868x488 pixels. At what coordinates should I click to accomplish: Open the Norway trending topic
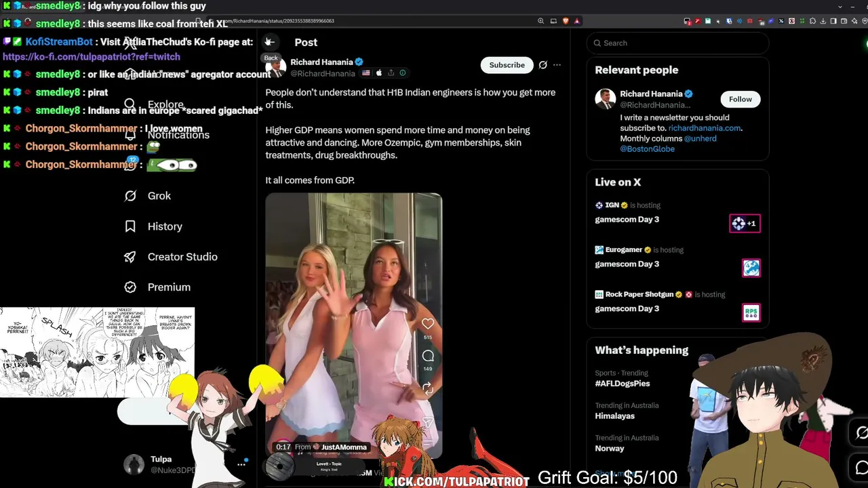[x=609, y=449]
